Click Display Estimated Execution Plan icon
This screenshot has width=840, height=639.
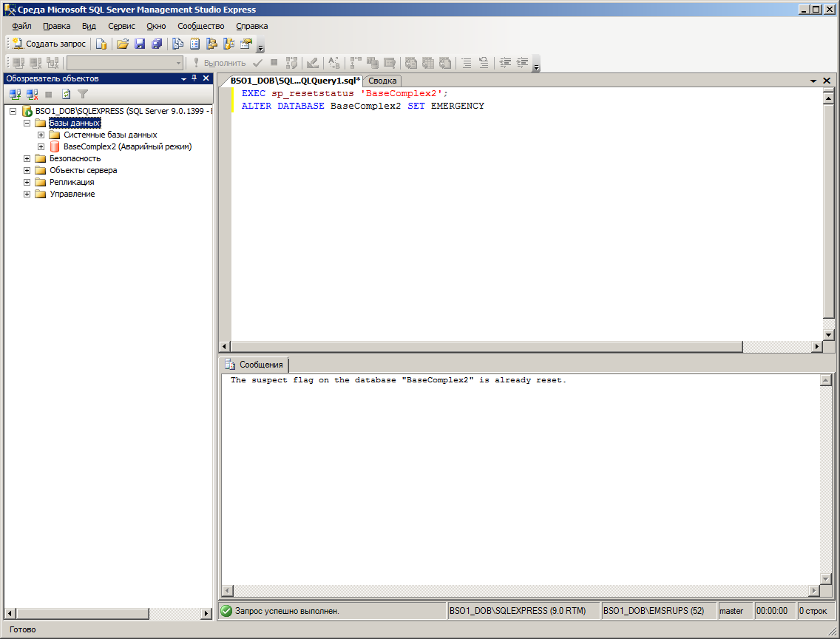coord(291,63)
